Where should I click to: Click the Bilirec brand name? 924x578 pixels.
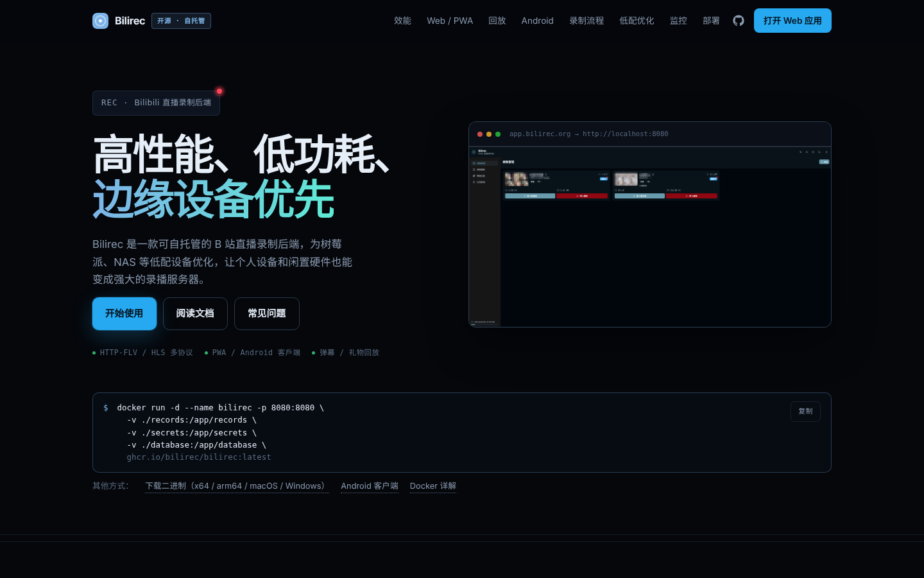pyautogui.click(x=130, y=21)
